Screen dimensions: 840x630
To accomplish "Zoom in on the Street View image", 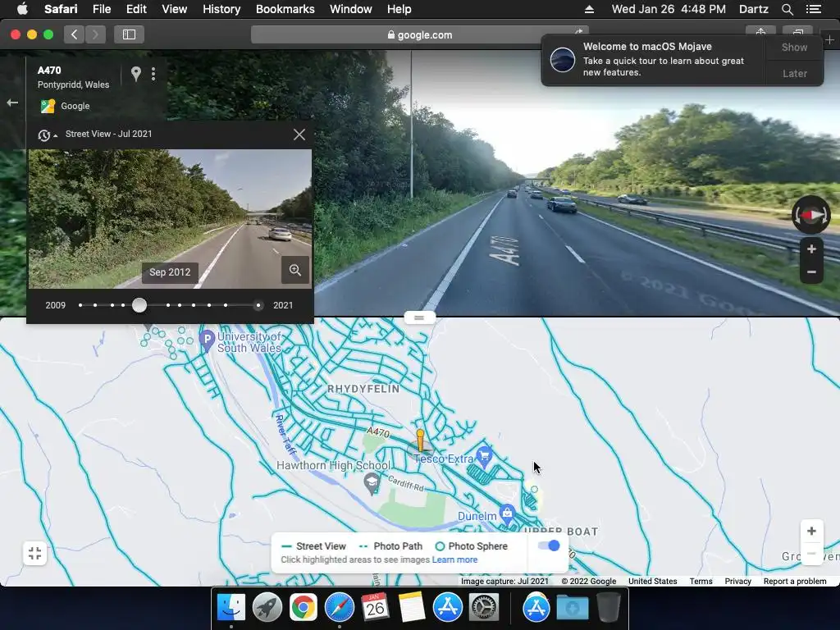I will pyautogui.click(x=811, y=249).
